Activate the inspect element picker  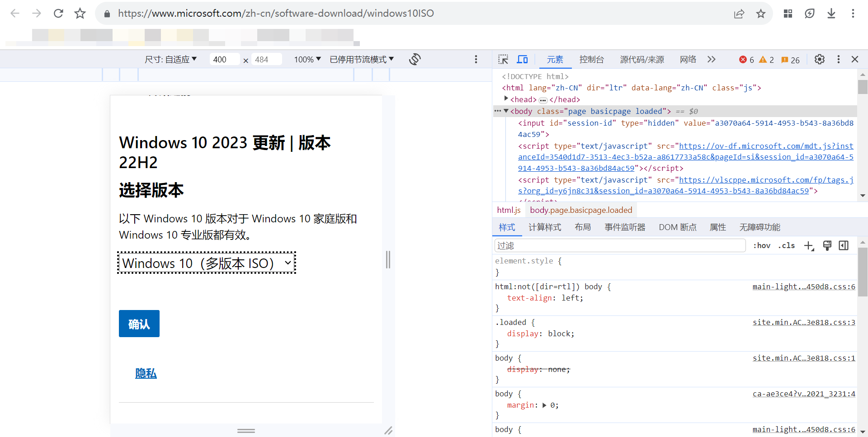click(503, 60)
